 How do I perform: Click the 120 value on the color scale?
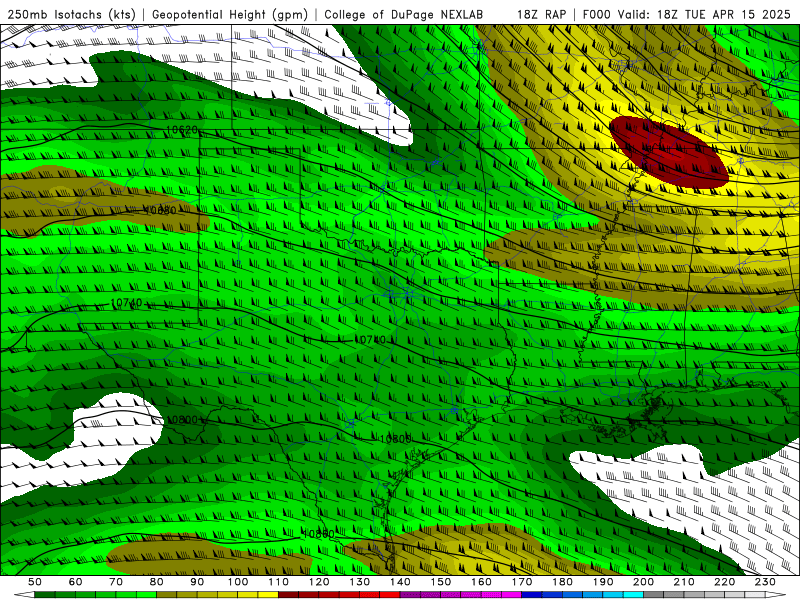click(319, 582)
